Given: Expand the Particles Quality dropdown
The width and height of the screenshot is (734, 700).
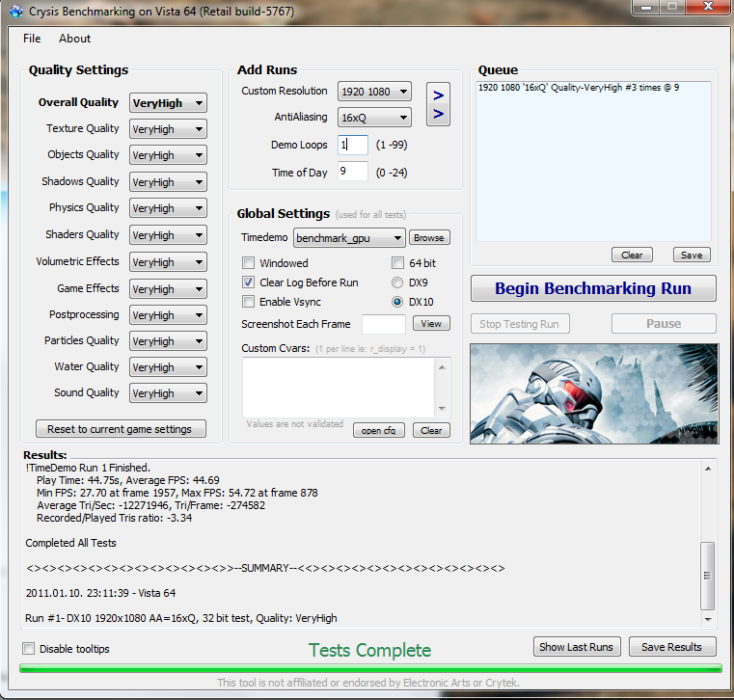Looking at the screenshot, I should tap(168, 341).
